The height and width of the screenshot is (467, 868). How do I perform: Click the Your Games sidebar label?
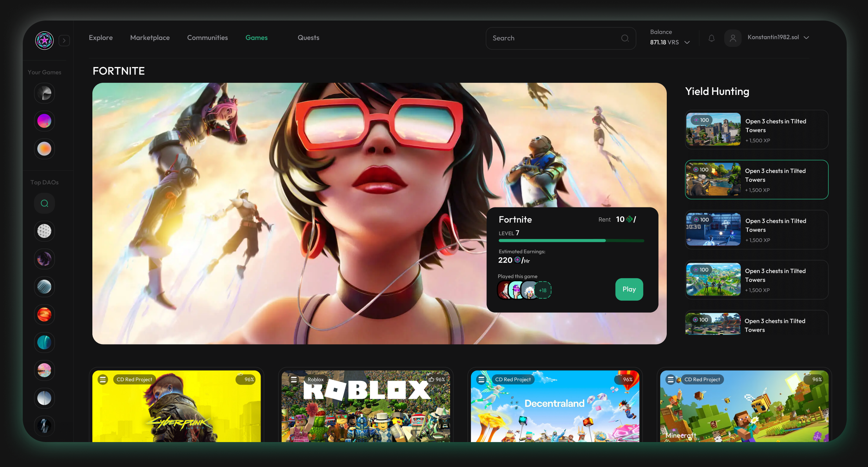point(44,72)
